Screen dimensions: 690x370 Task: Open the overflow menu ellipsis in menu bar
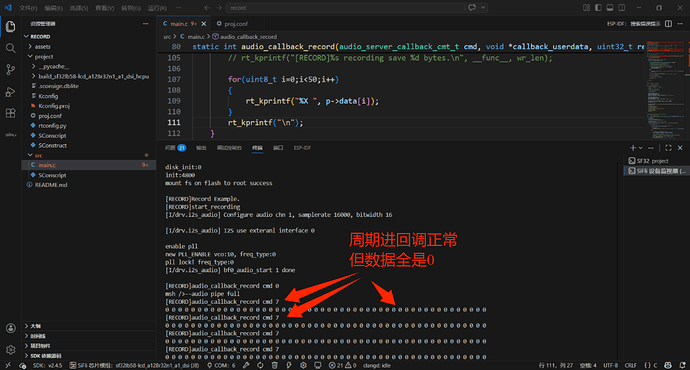click(179, 7)
